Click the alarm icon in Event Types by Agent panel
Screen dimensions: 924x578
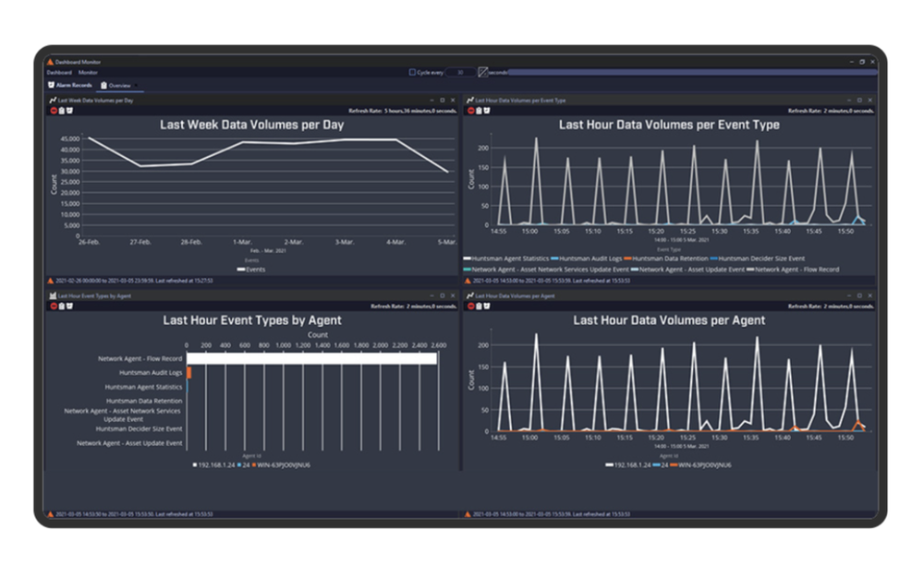[69, 306]
